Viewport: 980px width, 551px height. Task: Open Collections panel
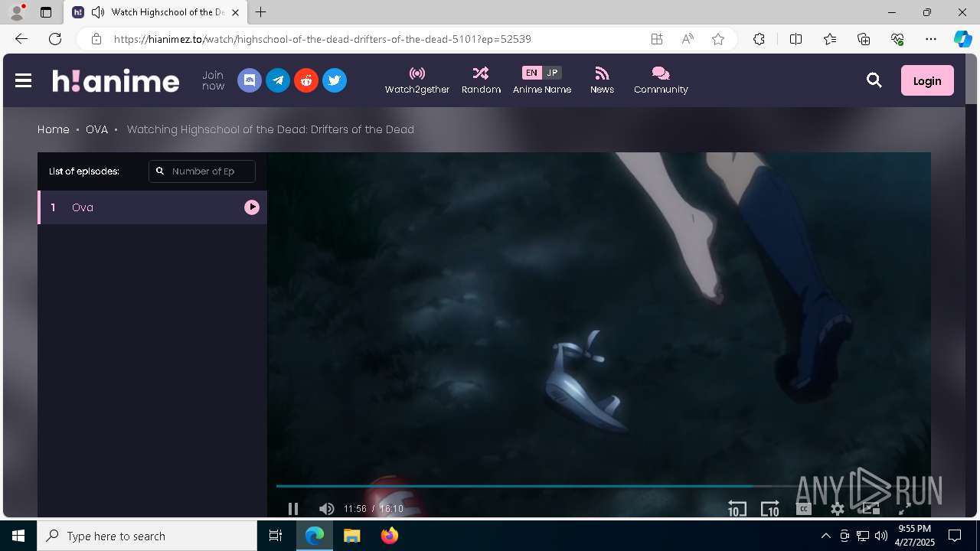click(864, 39)
